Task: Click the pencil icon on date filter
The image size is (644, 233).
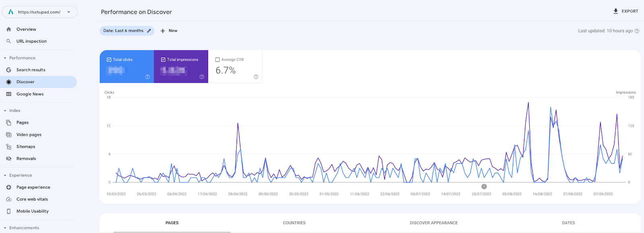Action: pos(149,31)
